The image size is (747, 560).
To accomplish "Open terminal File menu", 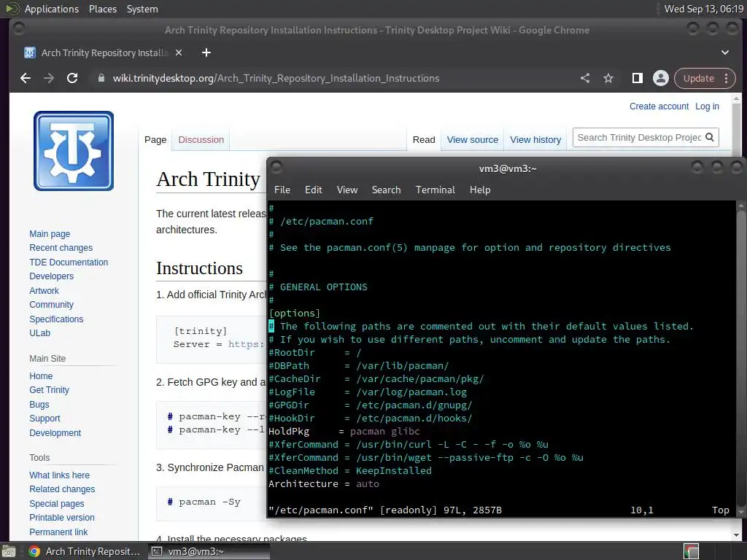I will pyautogui.click(x=282, y=190).
